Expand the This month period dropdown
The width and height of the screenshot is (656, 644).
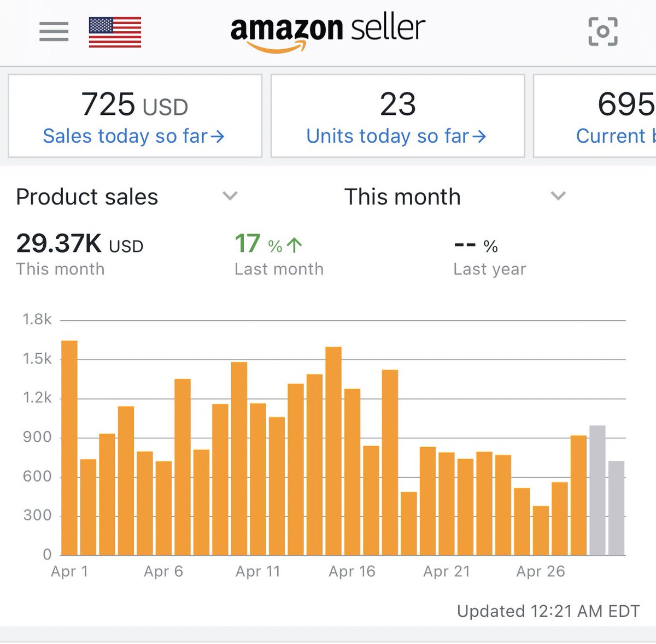(x=558, y=196)
